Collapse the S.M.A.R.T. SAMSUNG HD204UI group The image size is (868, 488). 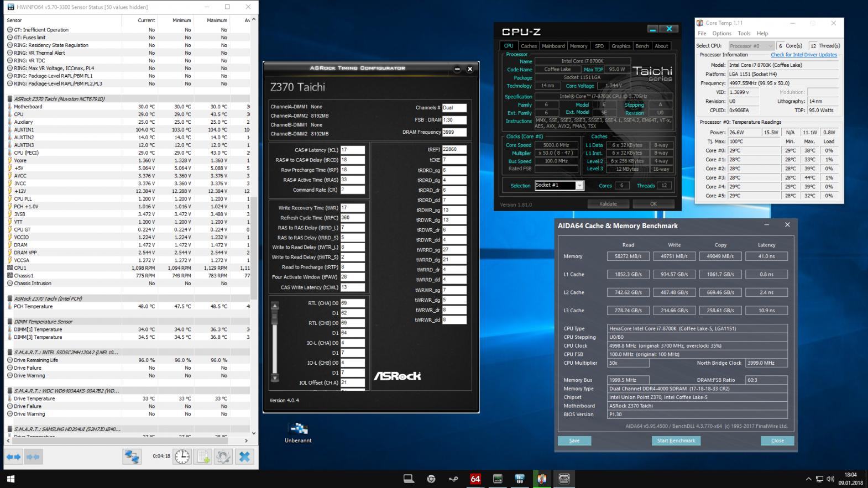click(10, 429)
